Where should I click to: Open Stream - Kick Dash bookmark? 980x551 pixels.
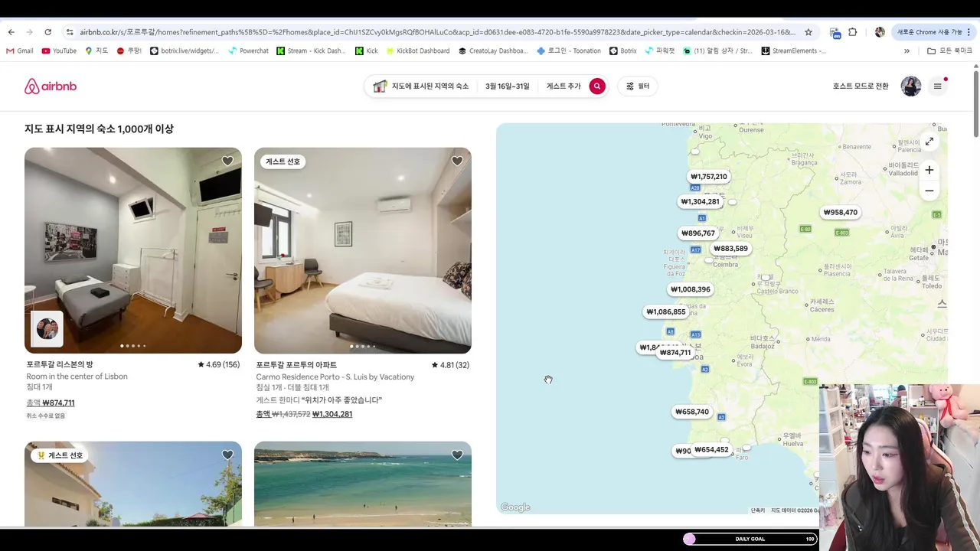(x=312, y=51)
